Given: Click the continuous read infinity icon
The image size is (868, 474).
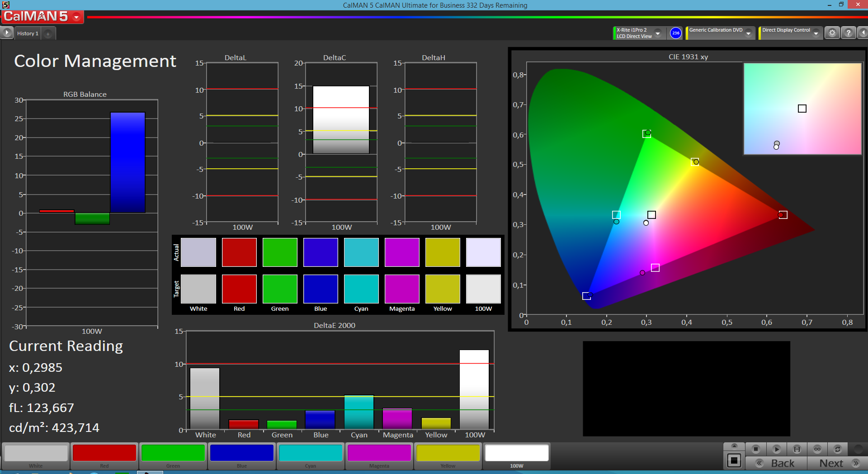Looking at the screenshot, I should [817, 449].
